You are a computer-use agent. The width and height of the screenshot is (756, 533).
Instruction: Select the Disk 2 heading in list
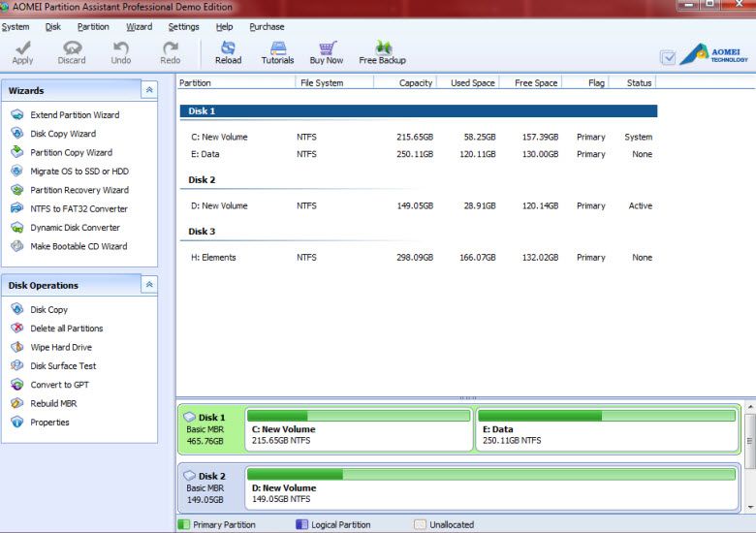(202, 179)
